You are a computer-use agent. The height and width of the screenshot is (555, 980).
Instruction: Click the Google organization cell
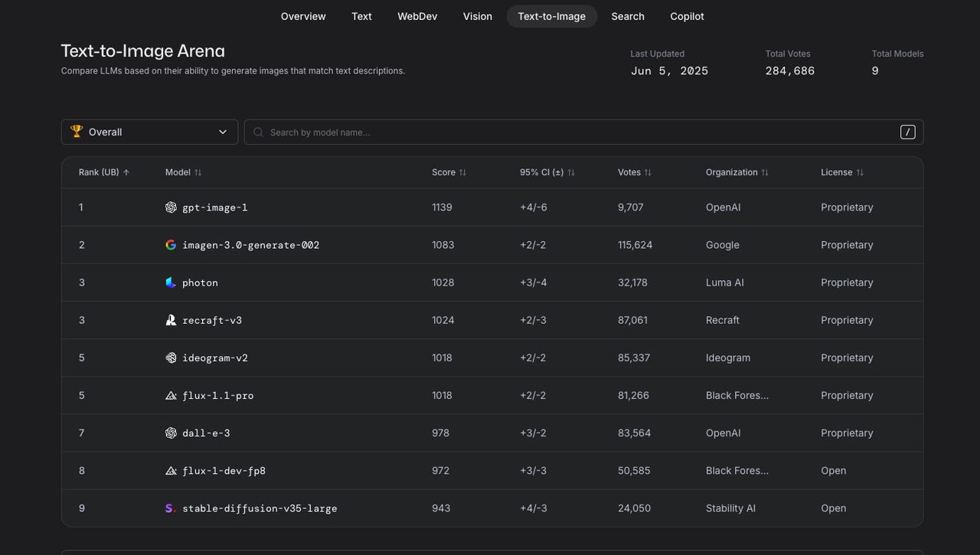tap(723, 245)
